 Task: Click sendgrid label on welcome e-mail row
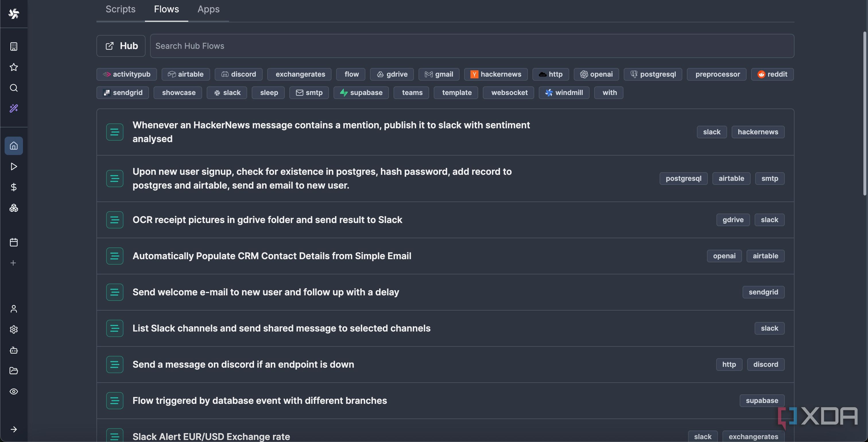point(763,292)
